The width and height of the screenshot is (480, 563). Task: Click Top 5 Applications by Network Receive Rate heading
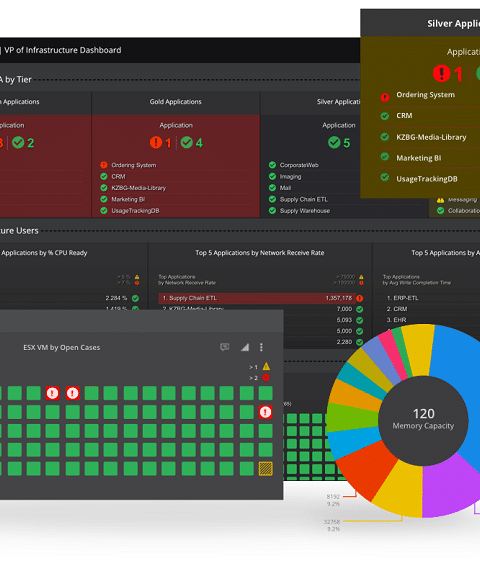260,253
